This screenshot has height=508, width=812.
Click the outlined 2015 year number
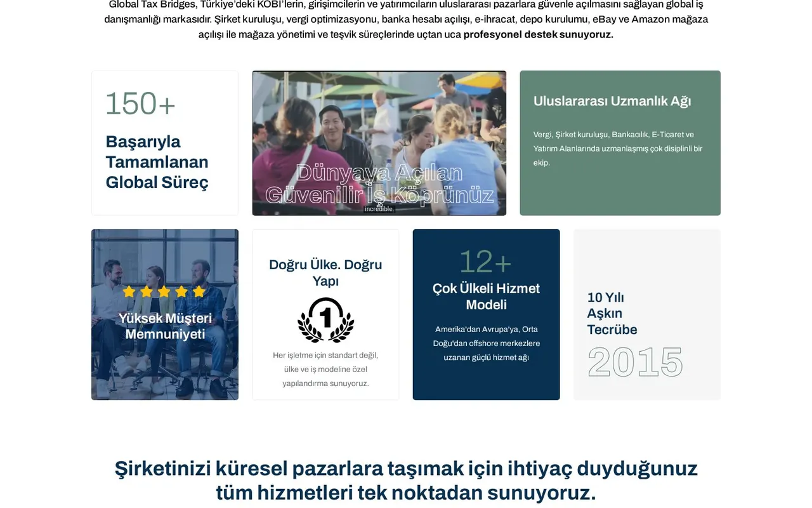[635, 363]
